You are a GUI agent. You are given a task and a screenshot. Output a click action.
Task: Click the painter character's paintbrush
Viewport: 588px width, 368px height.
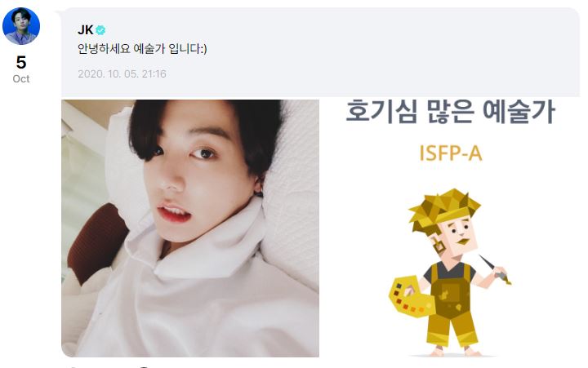494,269
